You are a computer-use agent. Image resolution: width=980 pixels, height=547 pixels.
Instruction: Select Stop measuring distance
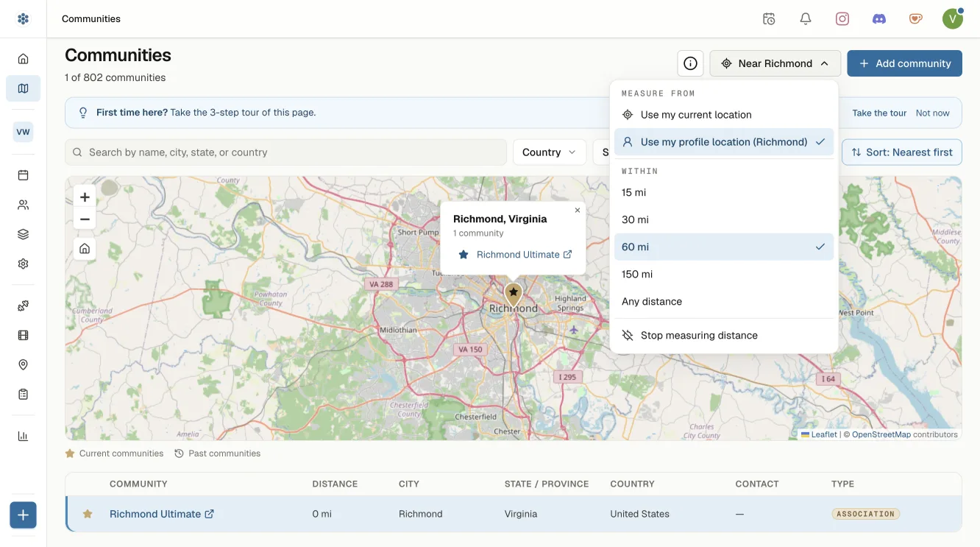(724, 335)
